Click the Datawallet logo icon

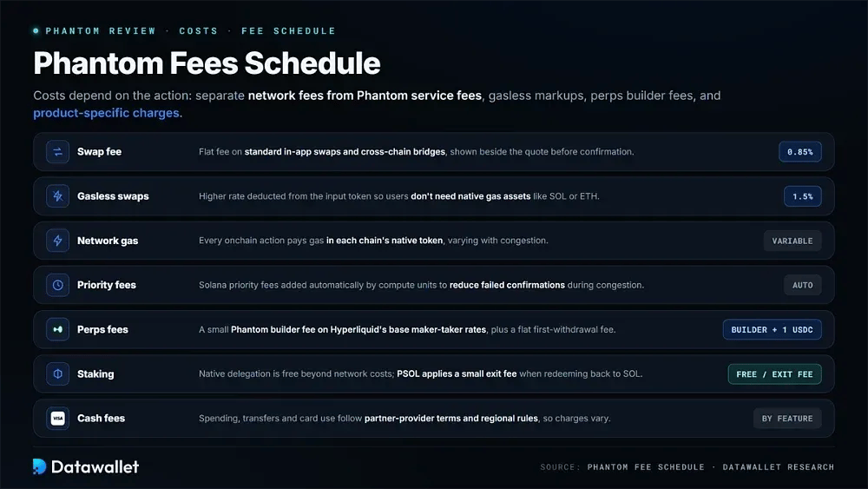39,466
